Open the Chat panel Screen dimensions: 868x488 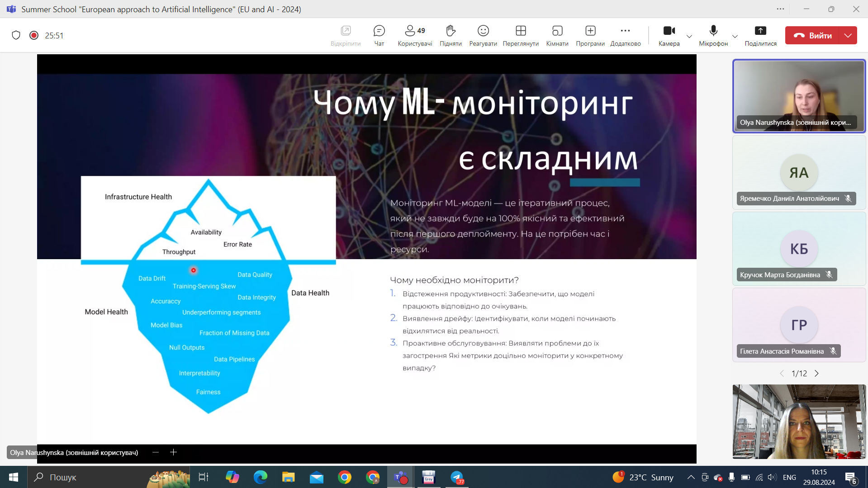coord(379,35)
